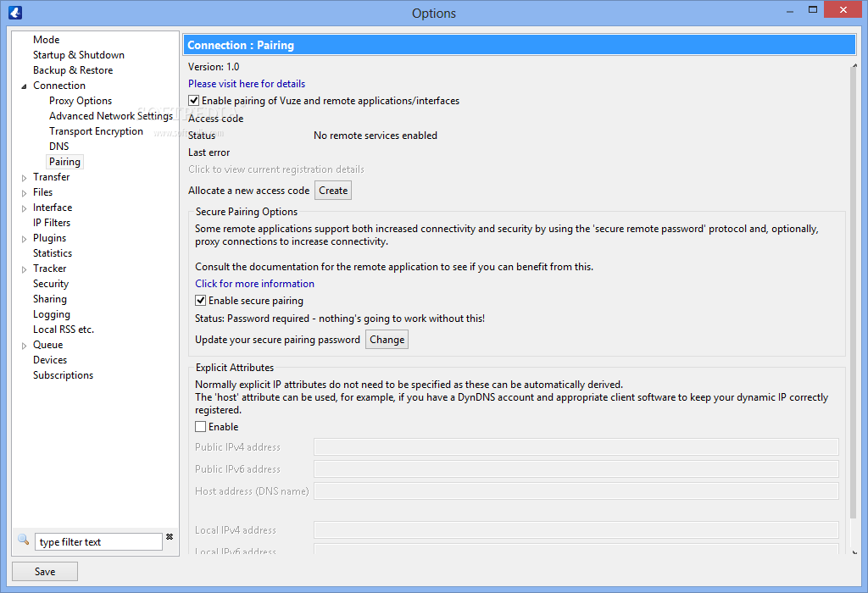Expand the Transfer tree node

pyautogui.click(x=24, y=178)
